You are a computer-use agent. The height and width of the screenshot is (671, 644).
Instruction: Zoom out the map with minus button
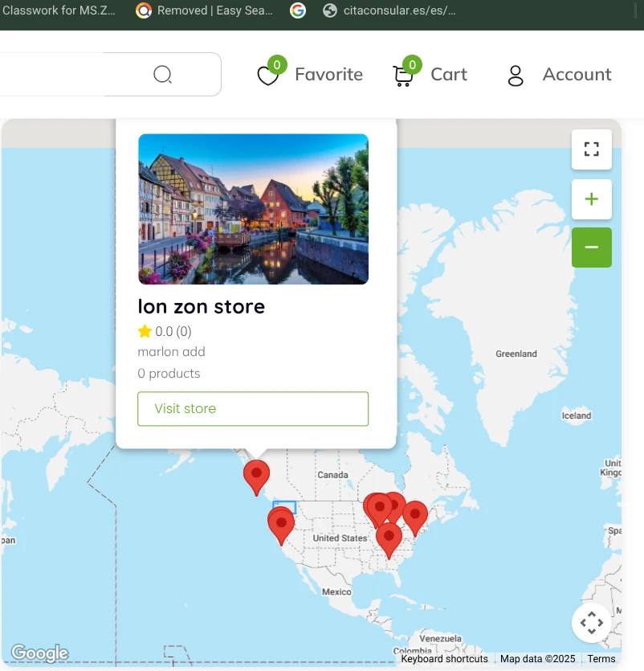592,248
